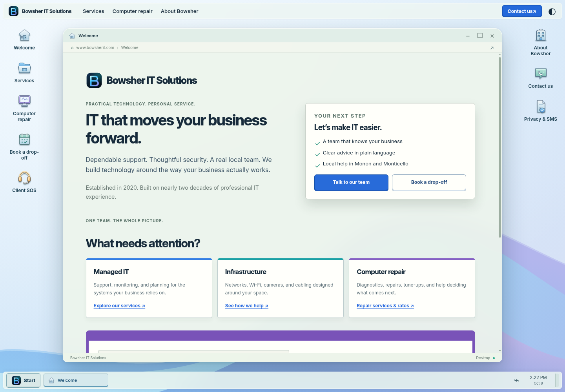
Task: Click the system tray connection icon
Action: pos(517,380)
